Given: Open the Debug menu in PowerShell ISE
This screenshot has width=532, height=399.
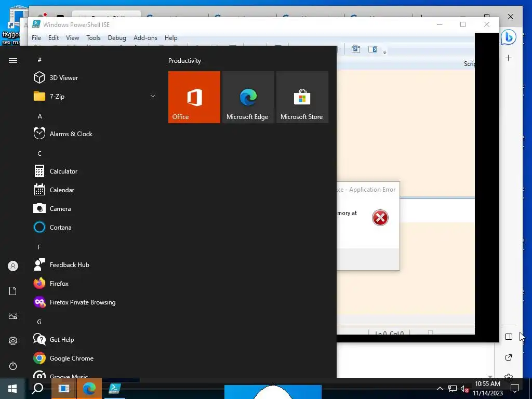Looking at the screenshot, I should [x=117, y=38].
